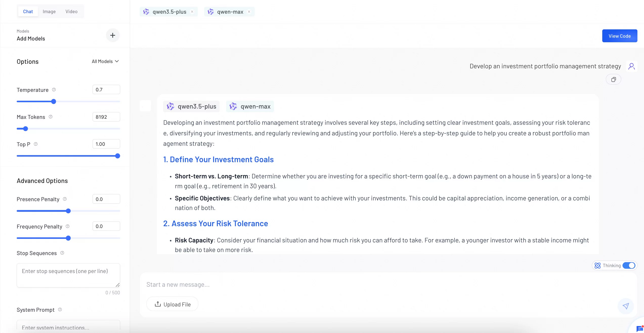This screenshot has height=333, width=644.
Task: Click the qwen3.5-plus logo in top bar
Action: 146,12
